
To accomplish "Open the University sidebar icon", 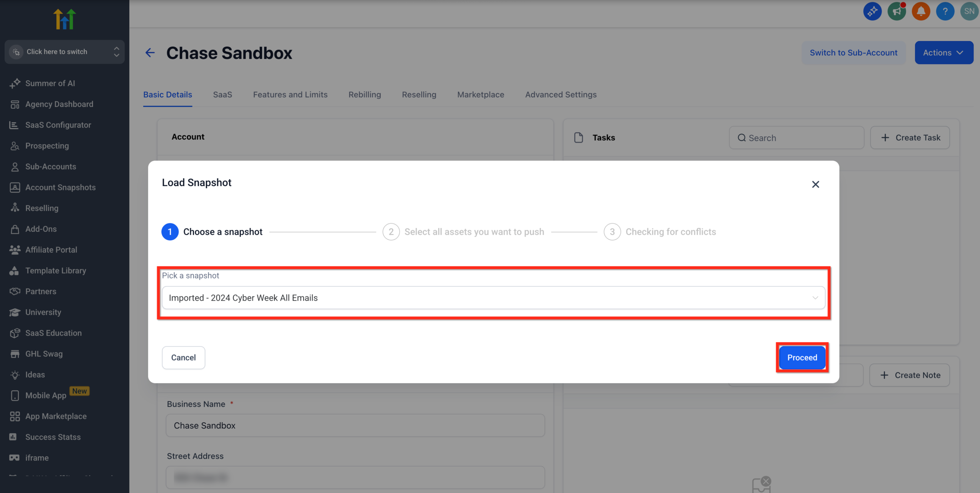I will [x=42, y=312].
